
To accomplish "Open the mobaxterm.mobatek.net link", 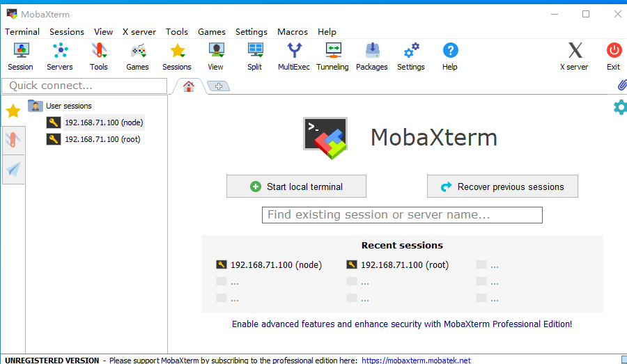I will pos(416,360).
